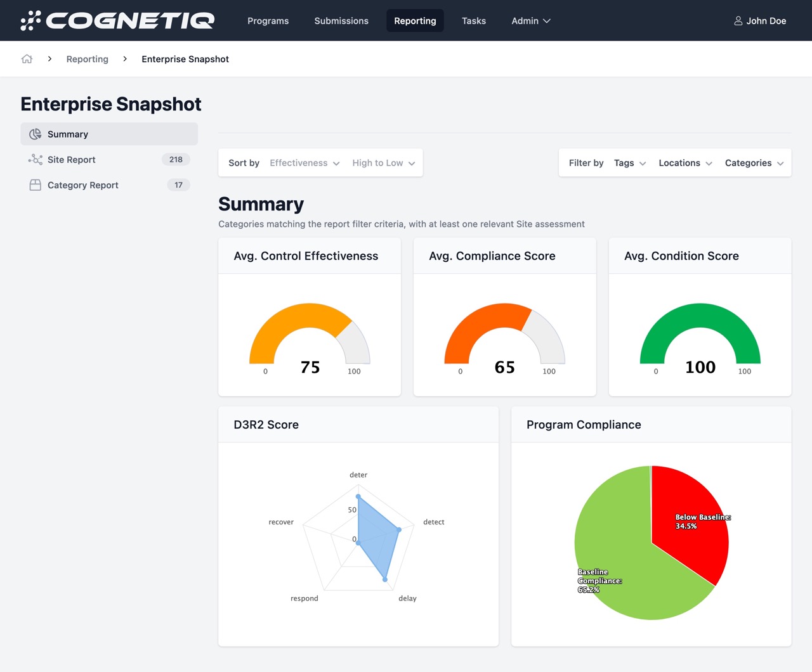
Task: Open the Categories filter dropdown
Action: click(x=754, y=163)
